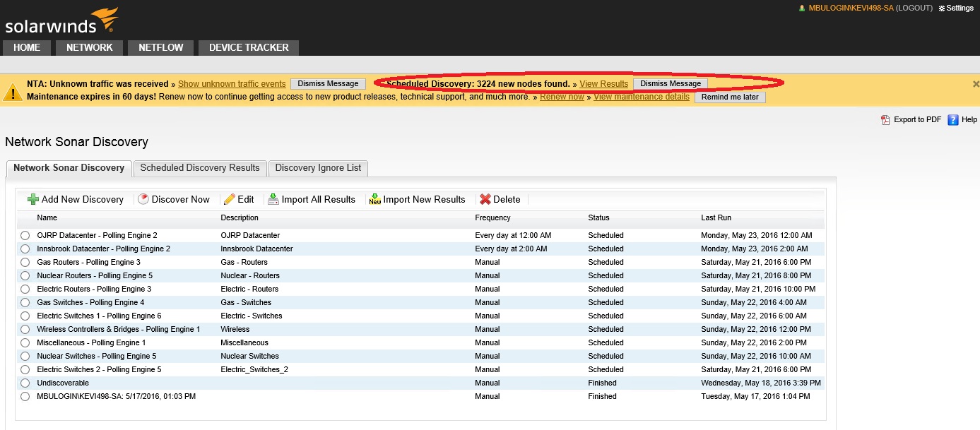Click the SolarWinds logo

pos(61,21)
